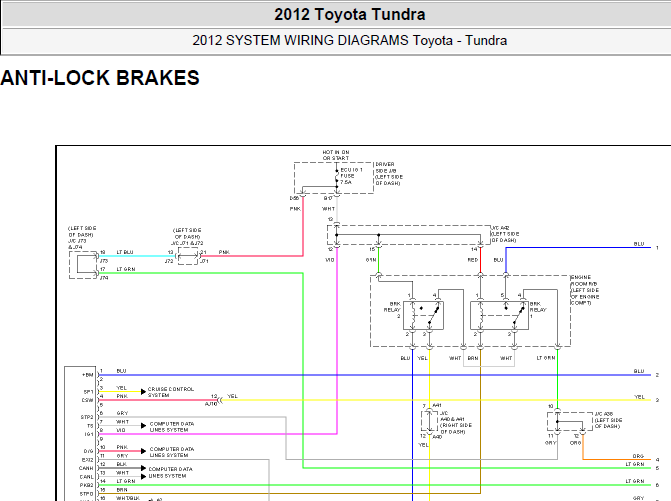Screen dimensions: 671x501
Task: Select the 'STPO' terminal label
Action: point(86,494)
